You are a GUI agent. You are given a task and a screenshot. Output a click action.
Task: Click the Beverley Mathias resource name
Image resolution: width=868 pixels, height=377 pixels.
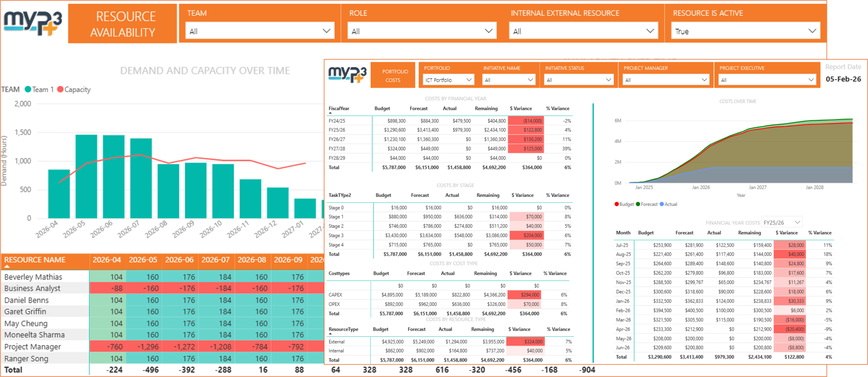(33, 277)
